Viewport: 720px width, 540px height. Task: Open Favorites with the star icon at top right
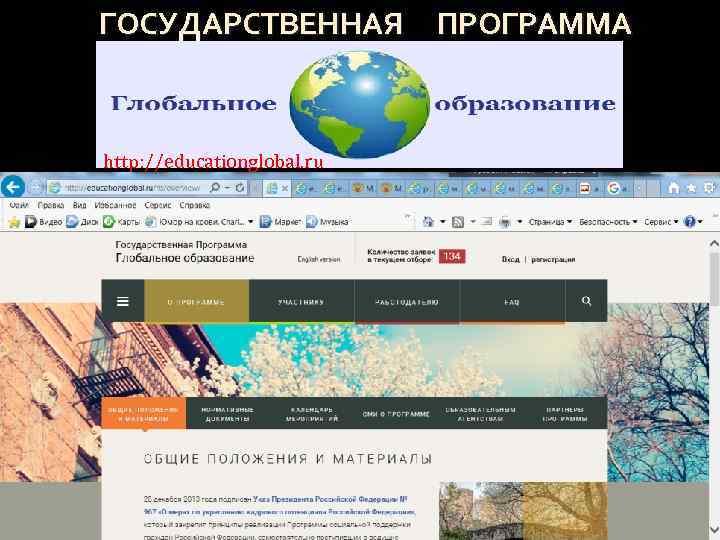pos(691,187)
